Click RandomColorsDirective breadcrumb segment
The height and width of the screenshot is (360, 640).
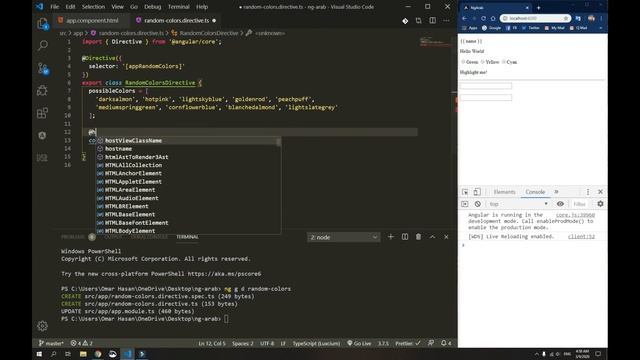coord(208,33)
